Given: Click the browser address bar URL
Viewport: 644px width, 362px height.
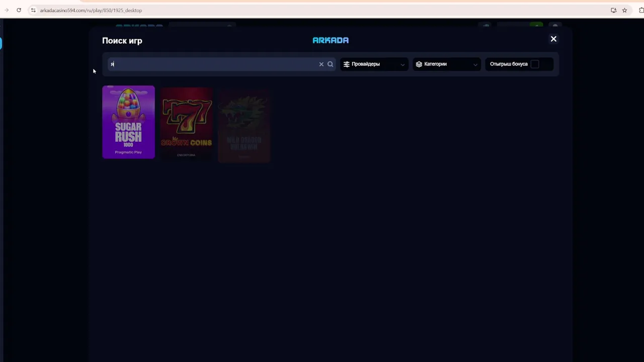Looking at the screenshot, I should tap(91, 10).
